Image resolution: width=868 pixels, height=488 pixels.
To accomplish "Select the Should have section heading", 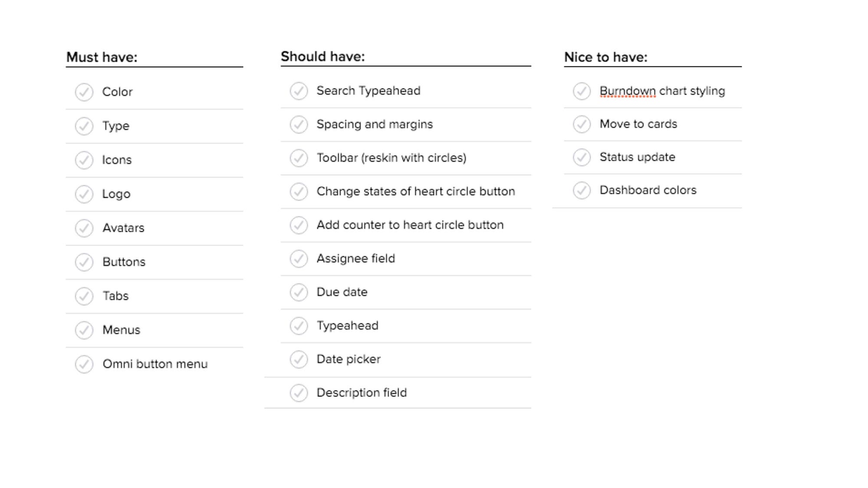I will tap(323, 56).
